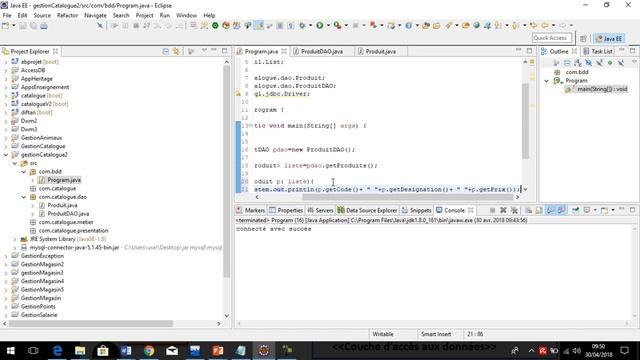Select ProduitDAO.java in Project Explorer

tap(68, 214)
